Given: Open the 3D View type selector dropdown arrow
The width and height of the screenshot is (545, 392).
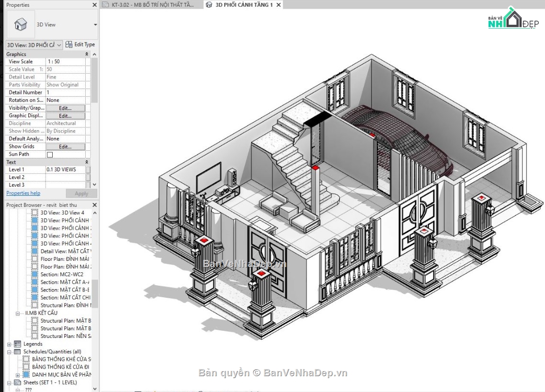Looking at the screenshot, I should point(95,25).
